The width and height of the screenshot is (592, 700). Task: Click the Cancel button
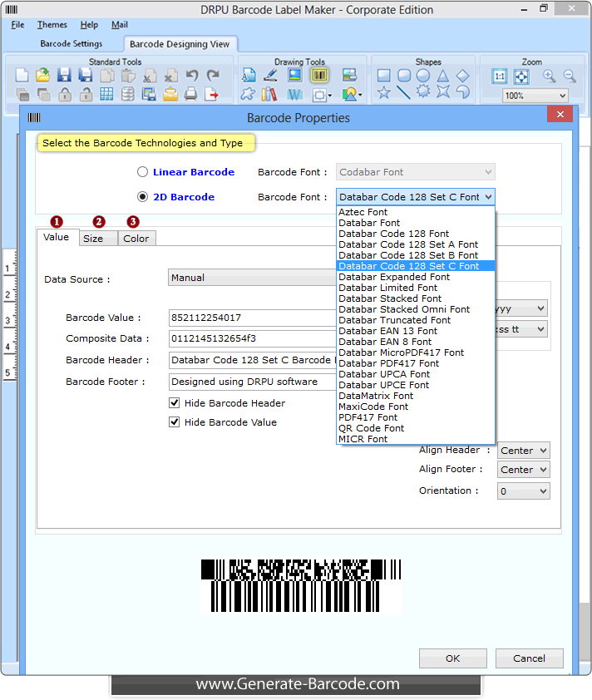(529, 658)
